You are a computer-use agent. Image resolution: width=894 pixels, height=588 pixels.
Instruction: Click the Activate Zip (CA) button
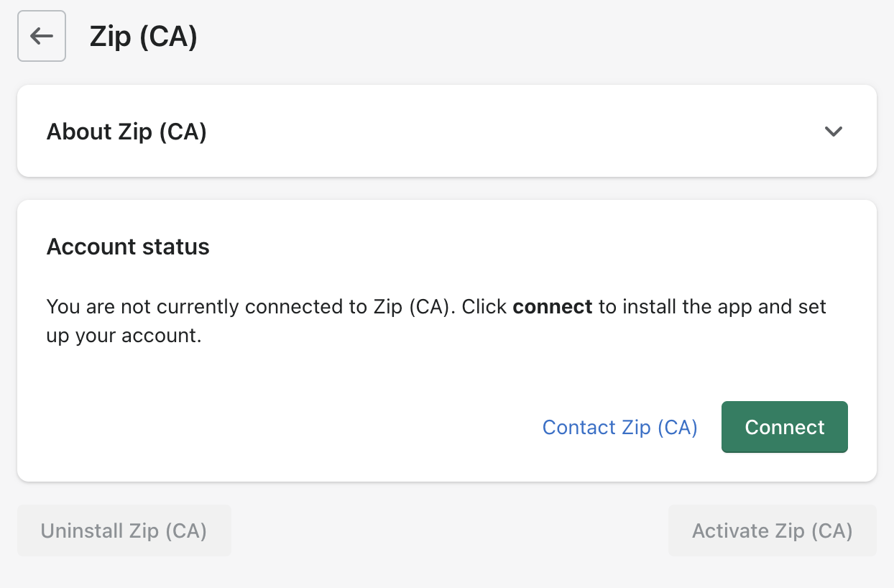pos(772,531)
